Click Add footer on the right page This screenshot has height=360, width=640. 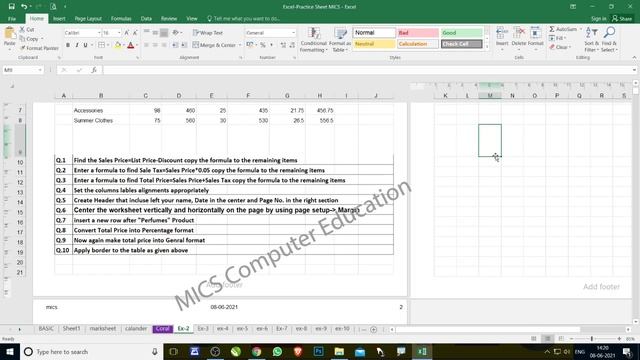601,287
